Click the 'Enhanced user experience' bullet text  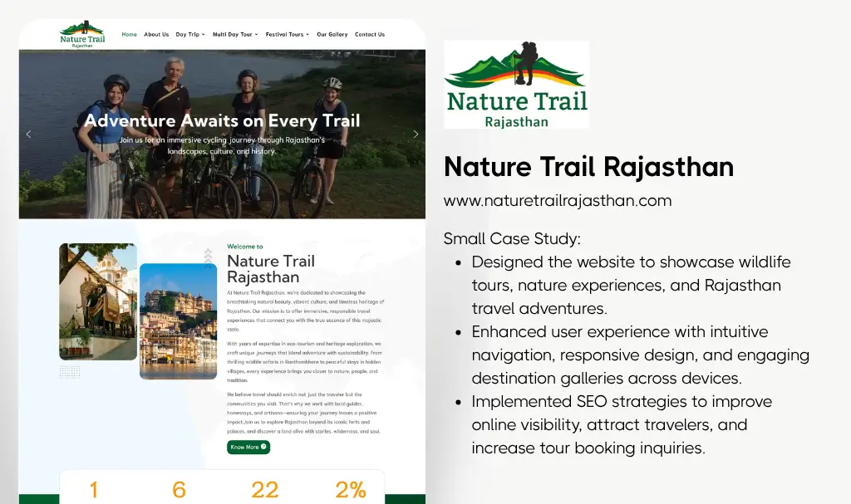[641, 355]
